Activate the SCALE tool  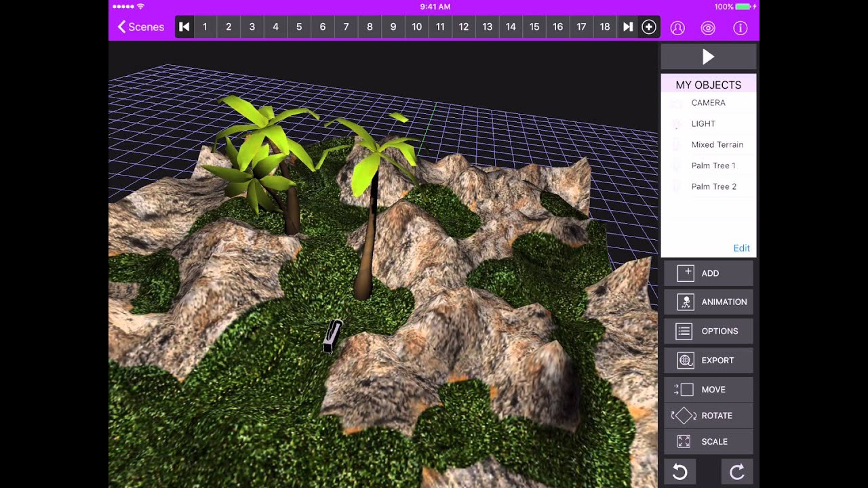tap(709, 441)
